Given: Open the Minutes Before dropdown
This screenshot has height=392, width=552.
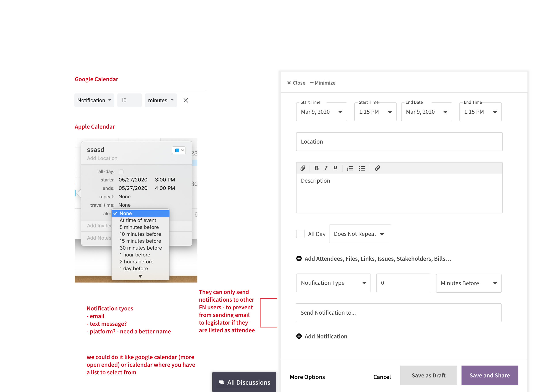Looking at the screenshot, I should pos(468,283).
